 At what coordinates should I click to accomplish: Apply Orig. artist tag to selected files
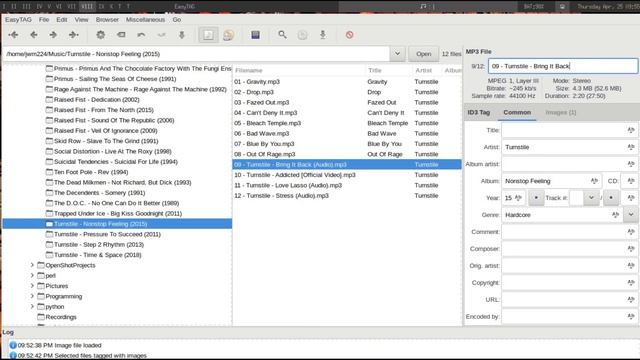631,266
